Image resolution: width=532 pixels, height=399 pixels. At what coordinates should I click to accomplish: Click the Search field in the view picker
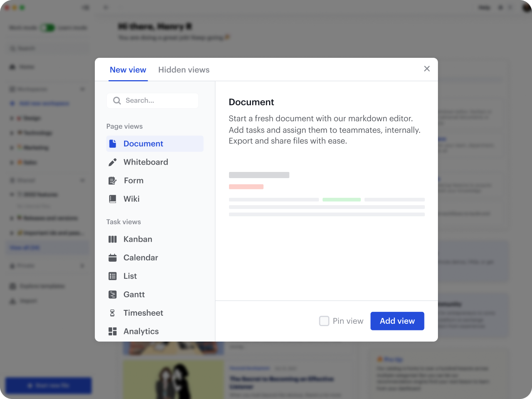pos(152,101)
